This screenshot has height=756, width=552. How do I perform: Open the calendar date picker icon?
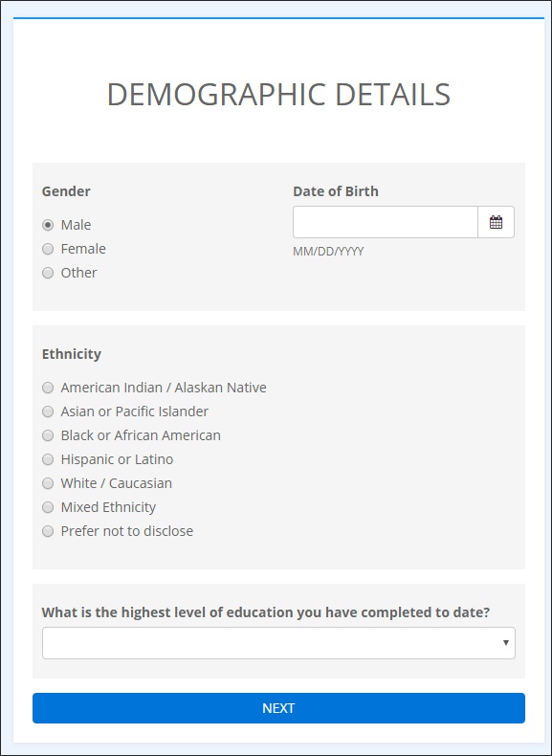click(496, 222)
